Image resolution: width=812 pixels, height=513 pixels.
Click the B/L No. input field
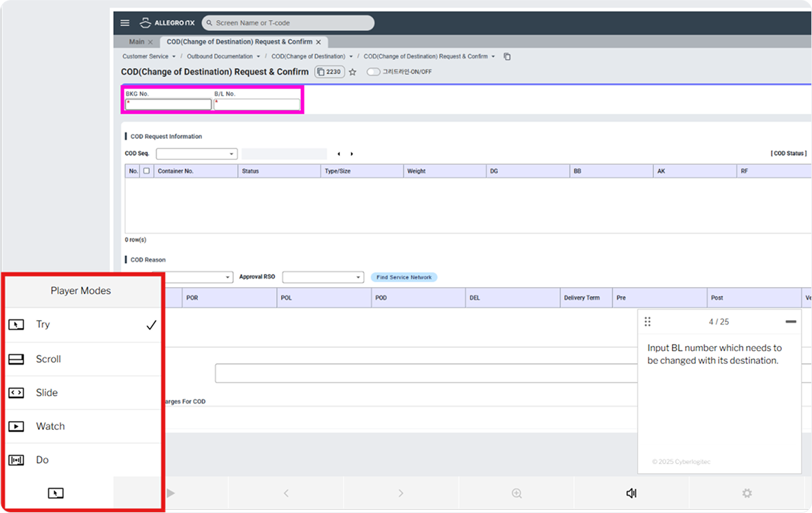[257, 104]
